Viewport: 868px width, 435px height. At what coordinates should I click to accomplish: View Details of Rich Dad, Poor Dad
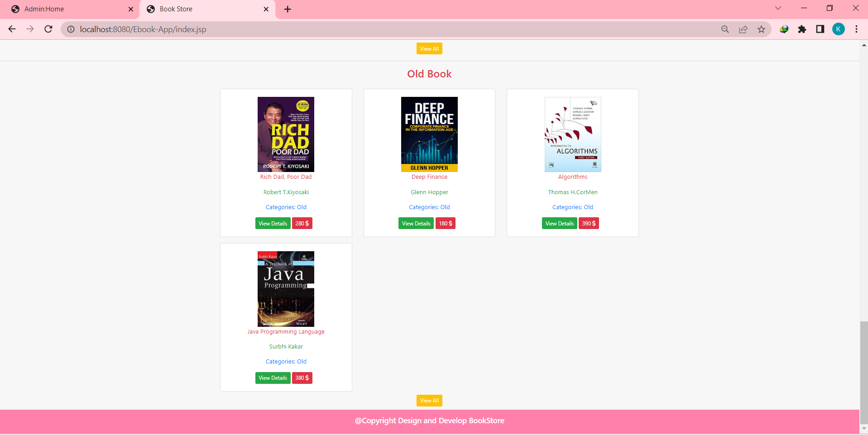(x=273, y=223)
